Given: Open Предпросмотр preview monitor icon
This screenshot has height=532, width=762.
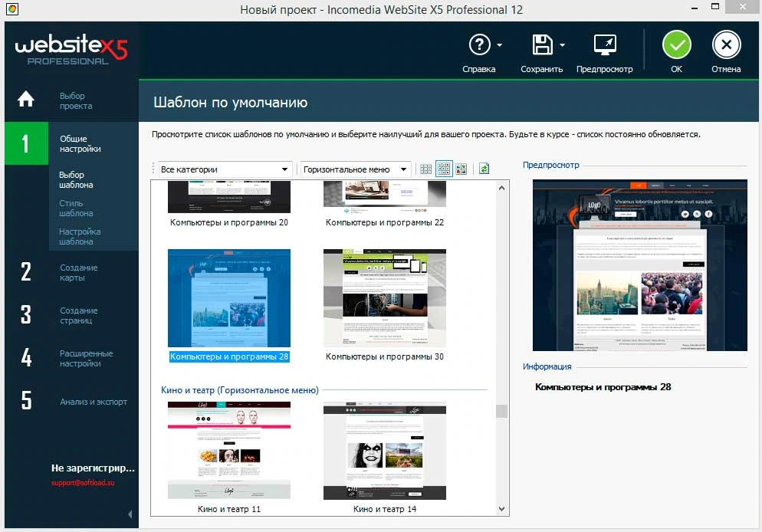Looking at the screenshot, I should pos(605,44).
